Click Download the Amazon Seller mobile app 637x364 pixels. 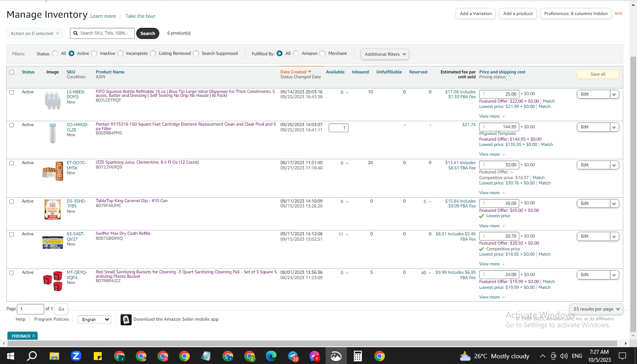(x=176, y=319)
